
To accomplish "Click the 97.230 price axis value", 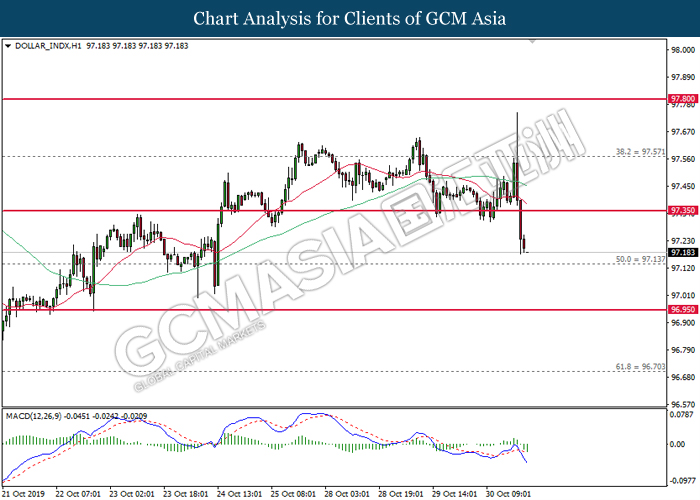I will (683, 241).
